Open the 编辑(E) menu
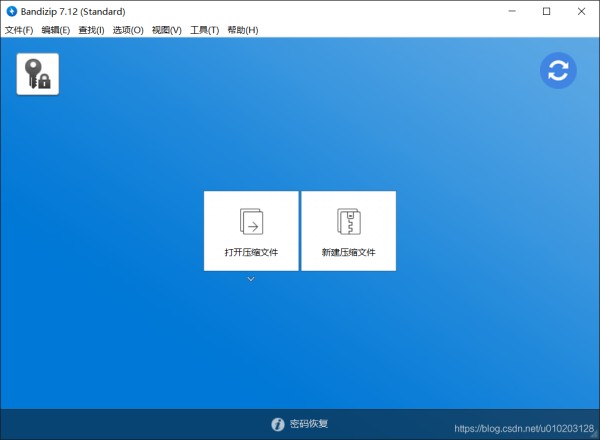The width and height of the screenshot is (600, 440). click(x=56, y=30)
